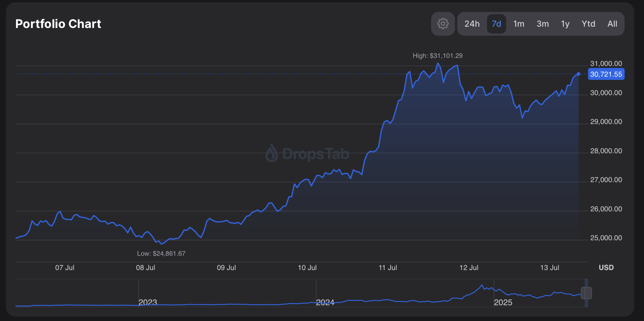
Task: Click the current price label 30,721.55
Action: pos(606,74)
